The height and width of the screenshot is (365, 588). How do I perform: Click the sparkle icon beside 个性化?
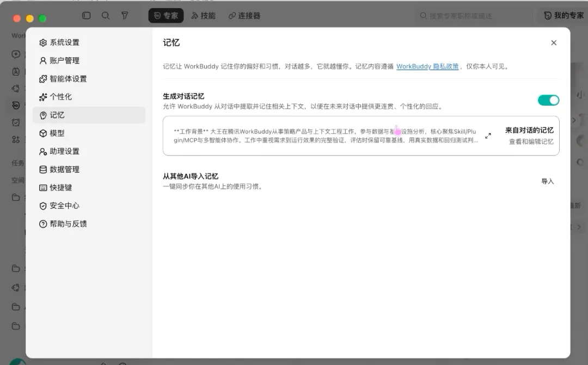tap(43, 97)
